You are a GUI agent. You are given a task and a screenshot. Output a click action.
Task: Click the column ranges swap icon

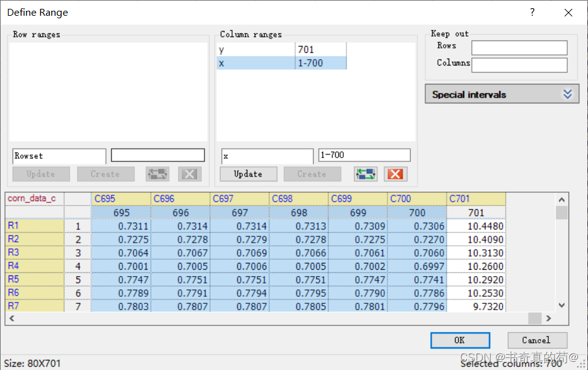[365, 174]
